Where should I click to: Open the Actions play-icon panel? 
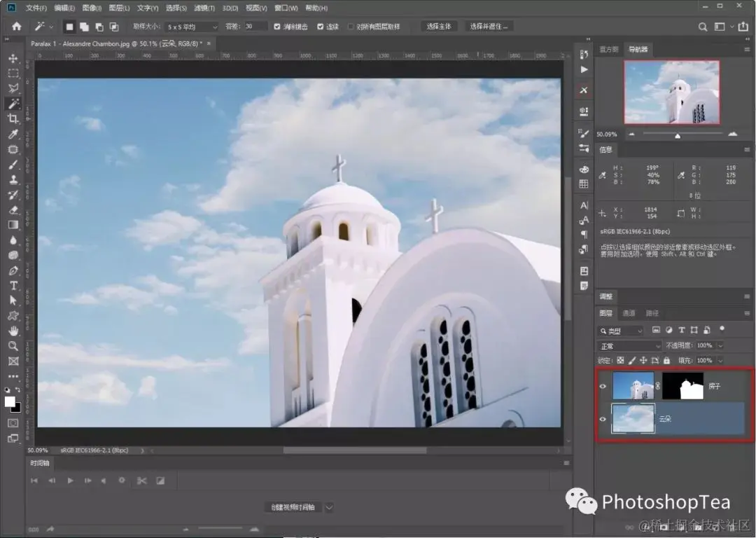pyautogui.click(x=584, y=69)
